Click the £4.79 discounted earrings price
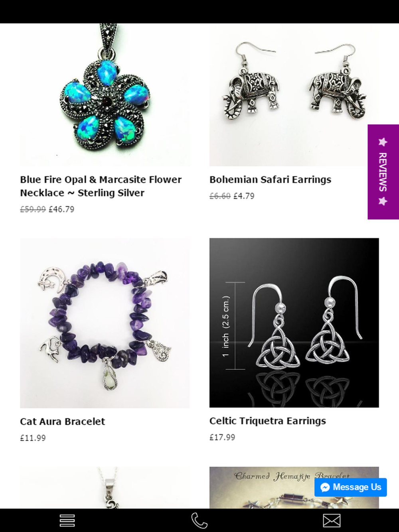 pyautogui.click(x=244, y=196)
